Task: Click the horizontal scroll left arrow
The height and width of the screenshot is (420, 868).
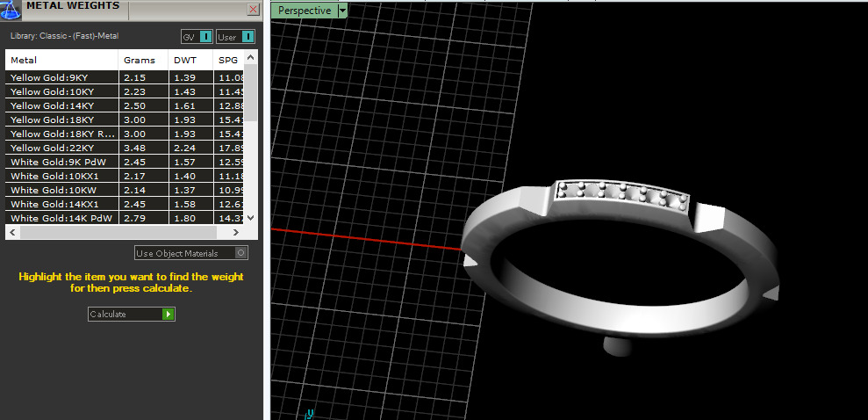Action: [13, 232]
